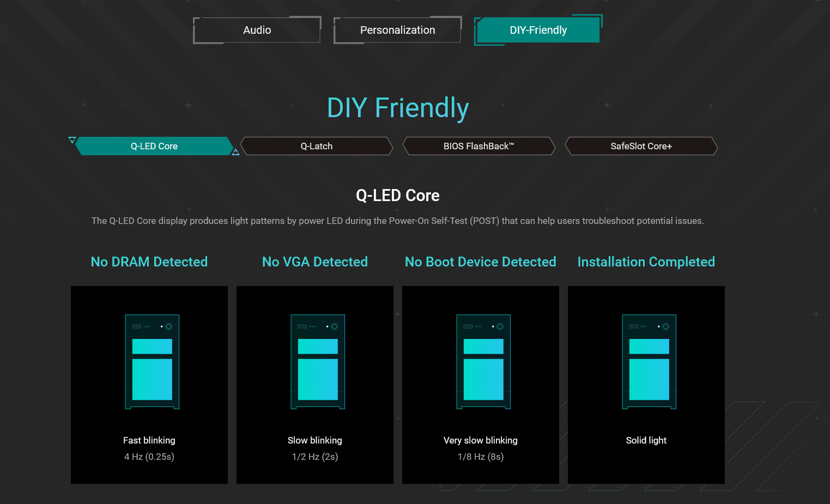Click the No VGA Detected heading
This screenshot has width=830, height=504.
pos(315,262)
